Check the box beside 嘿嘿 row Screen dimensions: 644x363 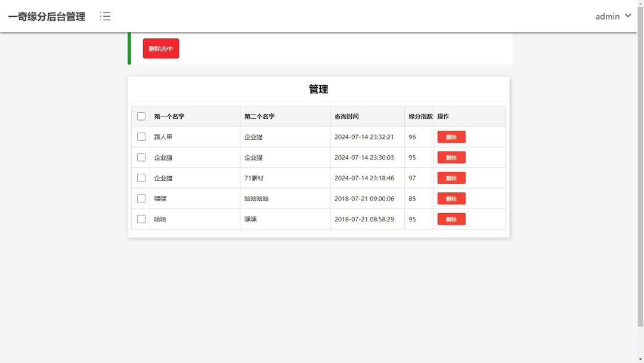(x=141, y=198)
